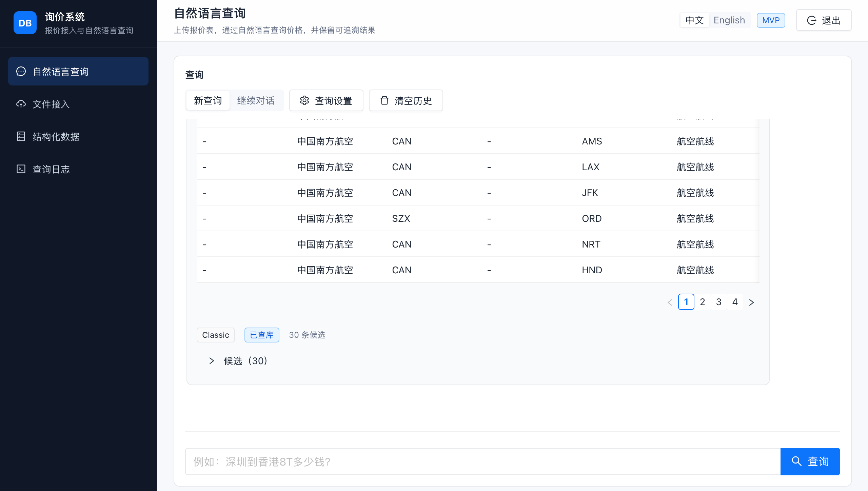Screen dimensions: 868x491
Task: Submit with the blue 查询 button
Action: 810,461
